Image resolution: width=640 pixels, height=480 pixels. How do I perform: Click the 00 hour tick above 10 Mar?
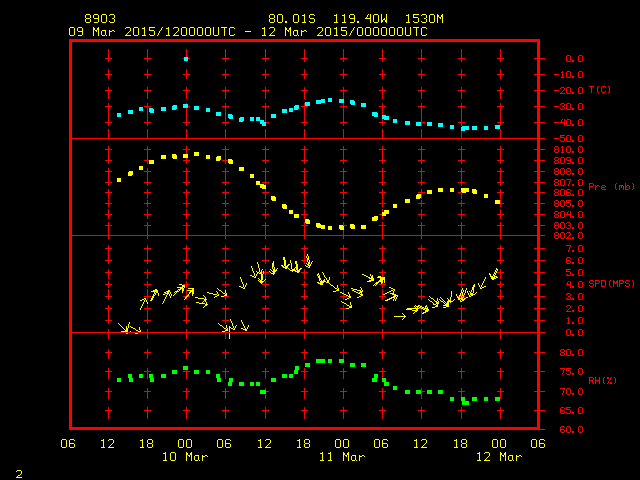pyautogui.click(x=185, y=444)
